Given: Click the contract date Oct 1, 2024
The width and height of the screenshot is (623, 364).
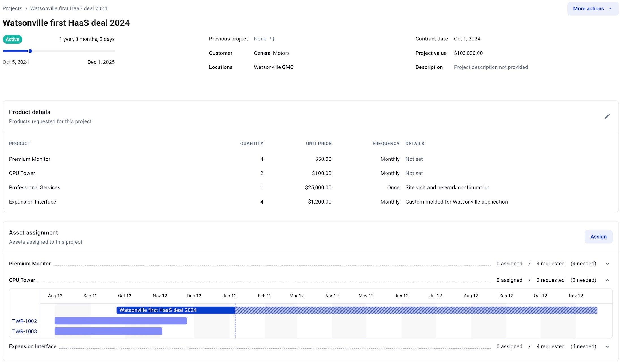Looking at the screenshot, I should coord(467,39).
